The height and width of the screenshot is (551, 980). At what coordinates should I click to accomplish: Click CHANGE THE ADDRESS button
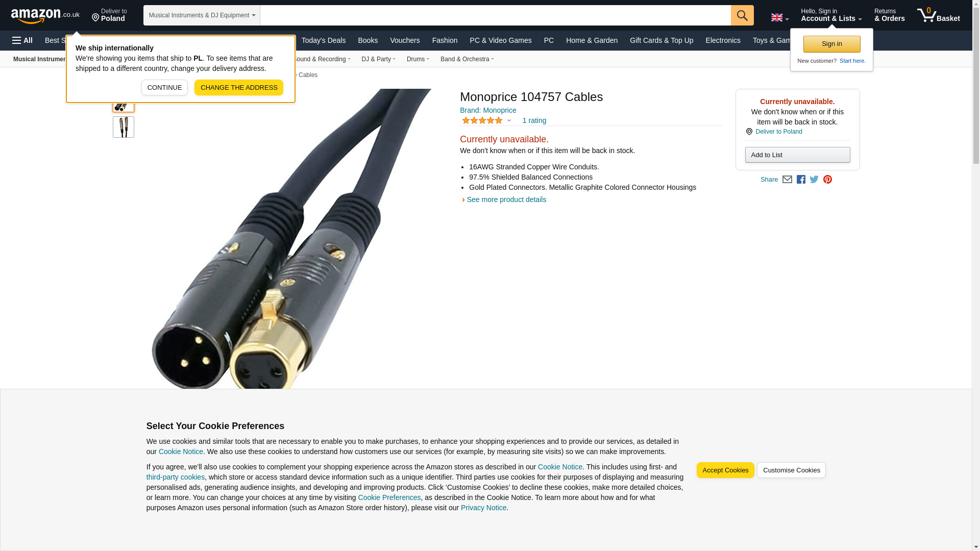point(239,87)
